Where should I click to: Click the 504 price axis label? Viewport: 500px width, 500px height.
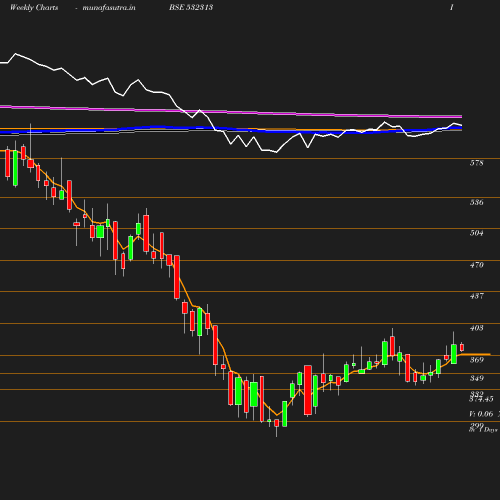tap(476, 233)
